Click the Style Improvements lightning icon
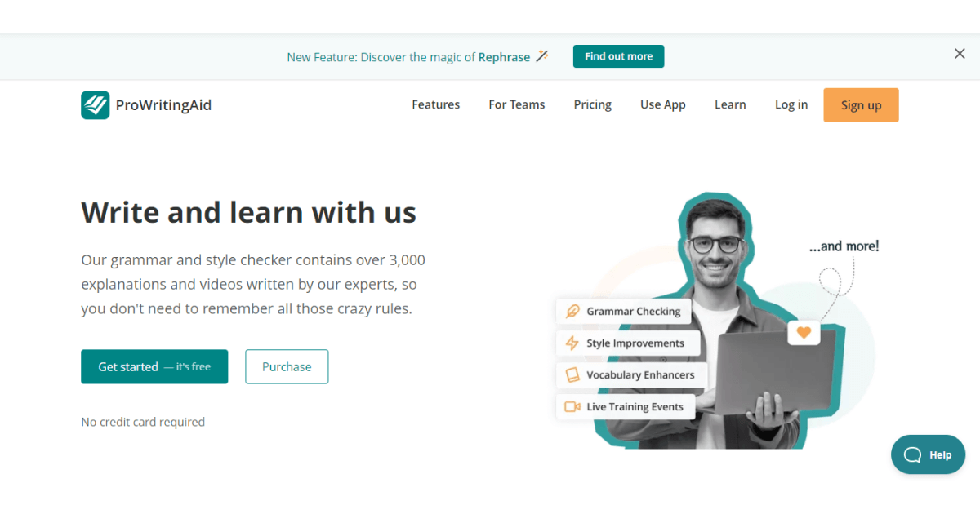The image size is (980, 514). (572, 343)
